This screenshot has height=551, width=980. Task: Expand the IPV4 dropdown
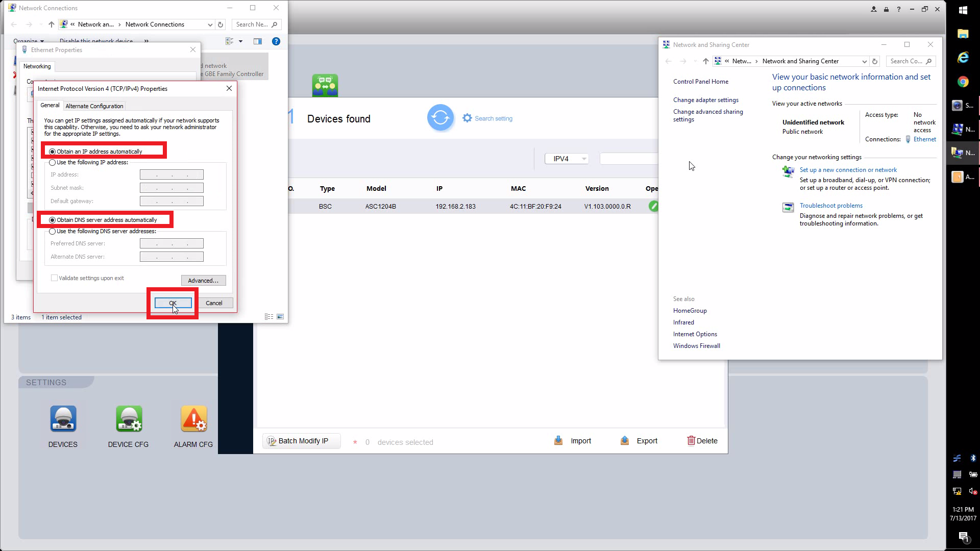click(x=583, y=159)
